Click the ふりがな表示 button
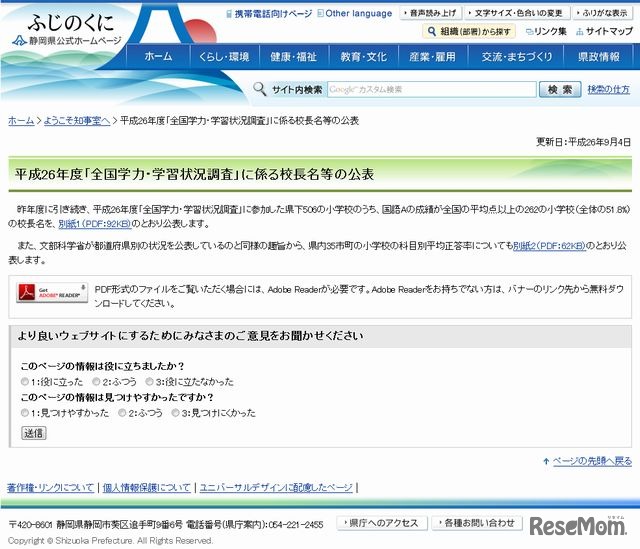640x549 pixels. pyautogui.click(x=603, y=13)
